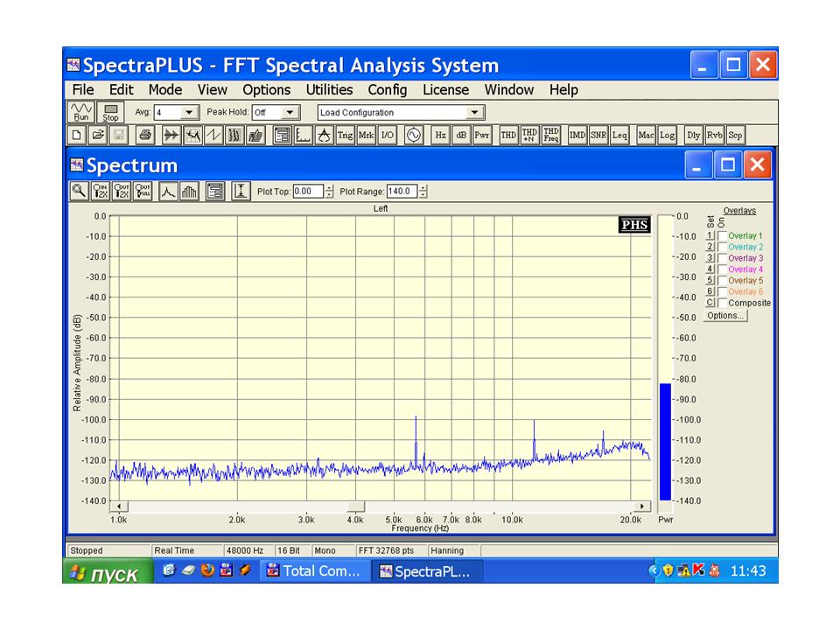Open the IMD measurement tool
Screen dimensions: 840x630
click(577, 135)
